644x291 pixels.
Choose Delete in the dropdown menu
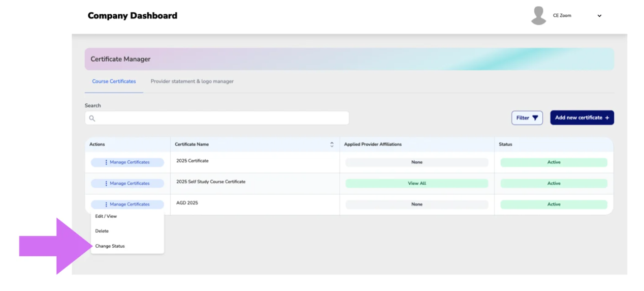[x=102, y=231]
